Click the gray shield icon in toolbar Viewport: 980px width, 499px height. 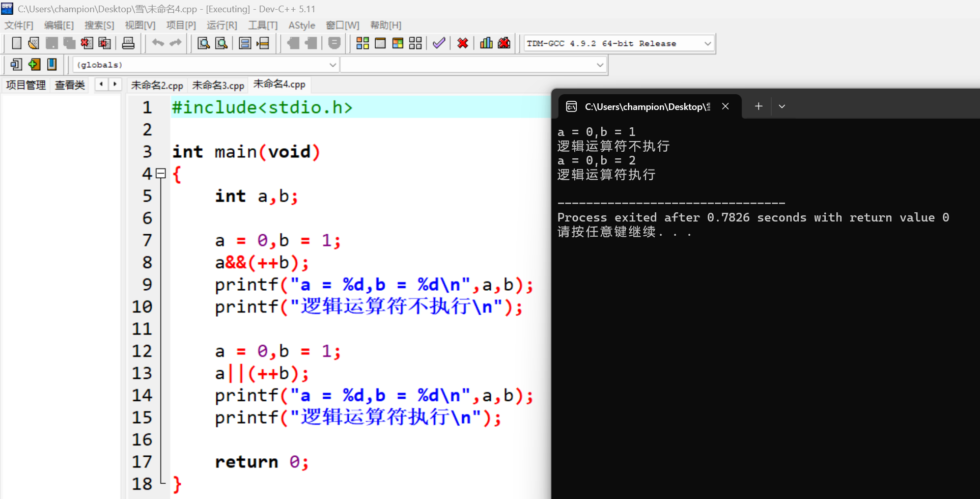pos(334,43)
